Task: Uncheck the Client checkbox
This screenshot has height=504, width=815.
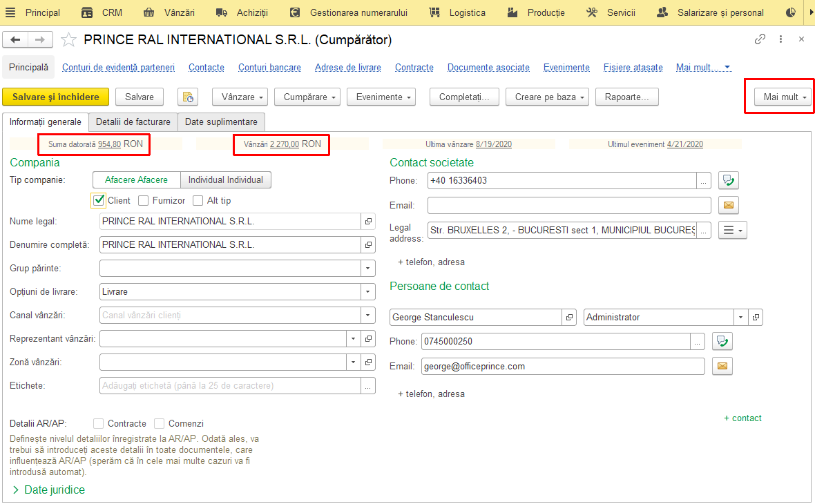Action: [x=98, y=200]
